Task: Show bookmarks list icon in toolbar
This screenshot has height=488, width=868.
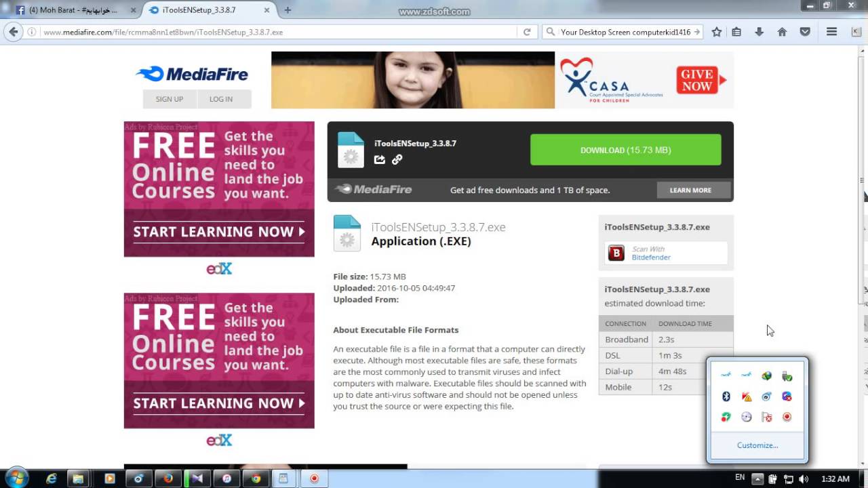Action: tap(736, 32)
